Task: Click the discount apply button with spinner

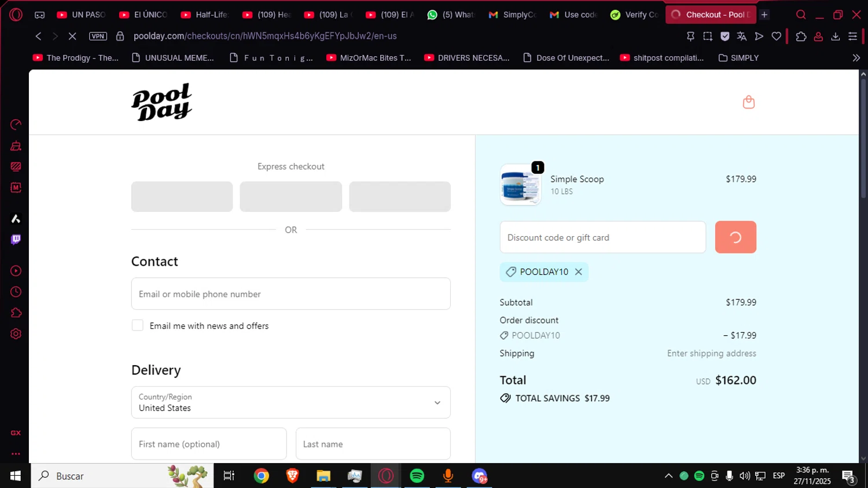Action: (735, 237)
